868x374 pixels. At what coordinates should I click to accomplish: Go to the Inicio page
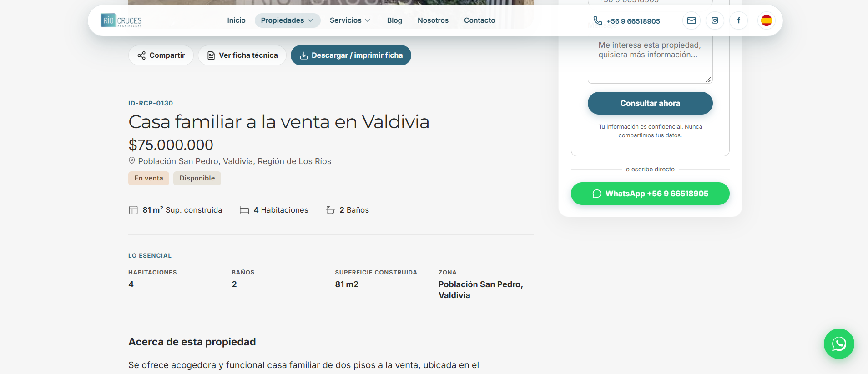[236, 20]
